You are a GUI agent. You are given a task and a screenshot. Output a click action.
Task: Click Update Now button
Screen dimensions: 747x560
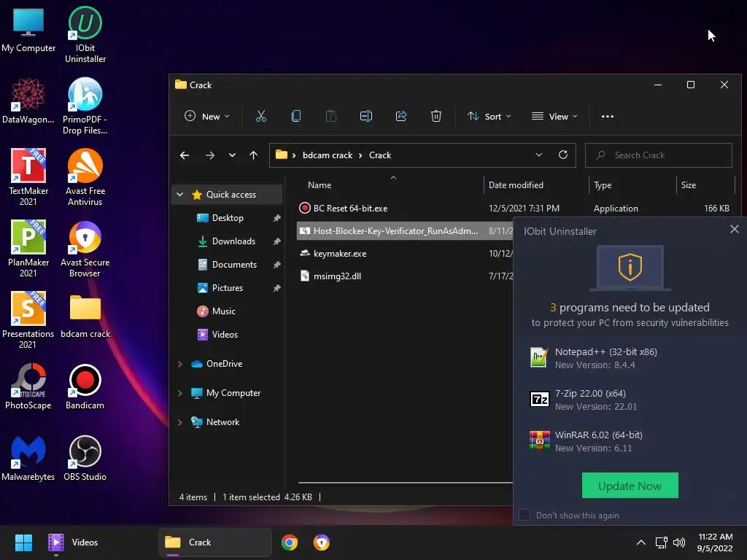click(630, 485)
